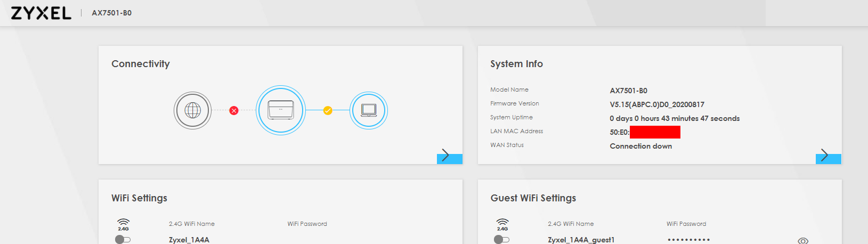
Task: Click the router device icon in Connectivity
Action: click(281, 110)
